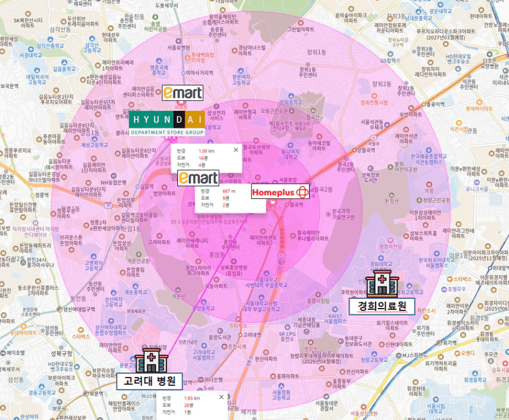Select the 메이호텔 marker
509x420 pixels.
(x=3, y=353)
